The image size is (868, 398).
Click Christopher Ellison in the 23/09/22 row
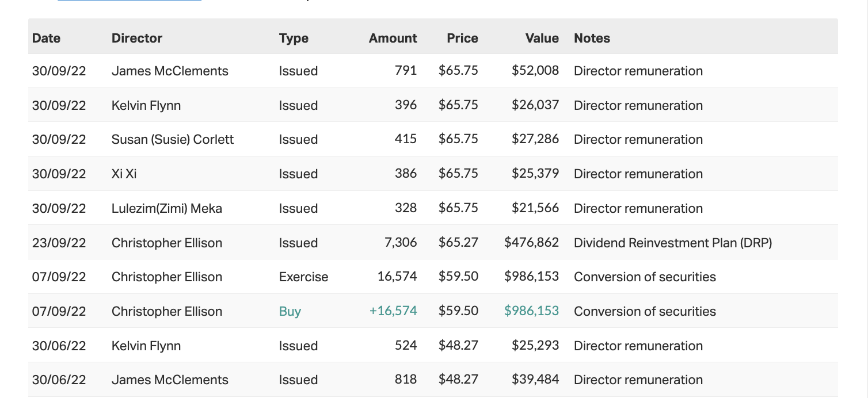pos(167,243)
